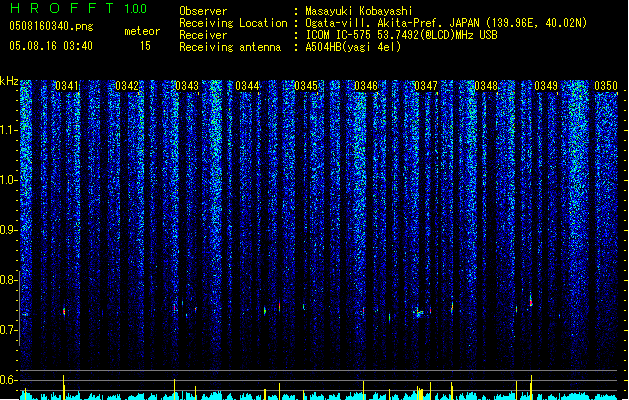
Task: Click the date stamp 05.08.16 03:40
Action: tap(51, 46)
